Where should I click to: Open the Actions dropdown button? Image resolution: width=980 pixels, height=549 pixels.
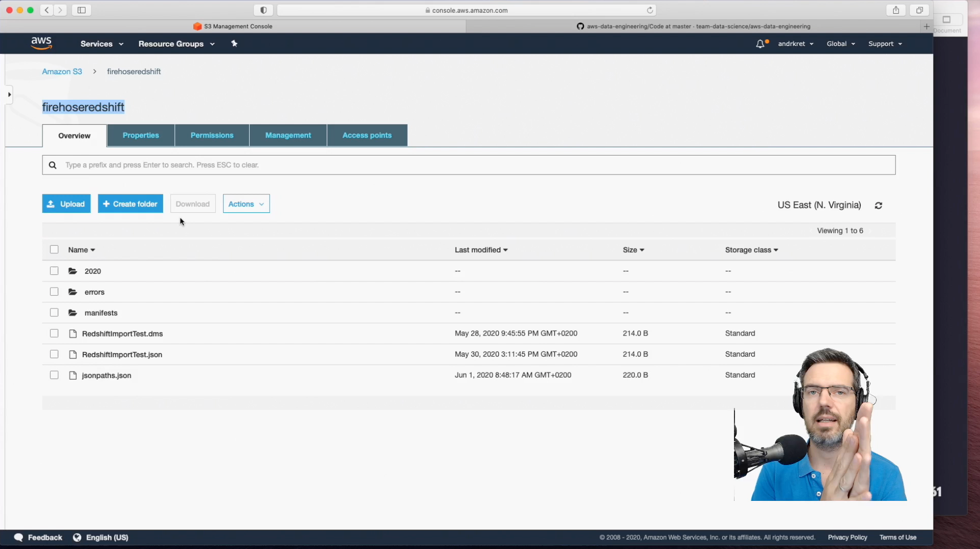point(246,204)
